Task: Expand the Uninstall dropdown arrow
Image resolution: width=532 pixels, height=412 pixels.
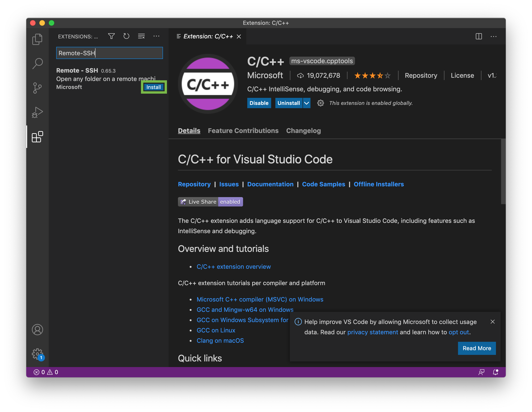Action: pyautogui.click(x=307, y=103)
